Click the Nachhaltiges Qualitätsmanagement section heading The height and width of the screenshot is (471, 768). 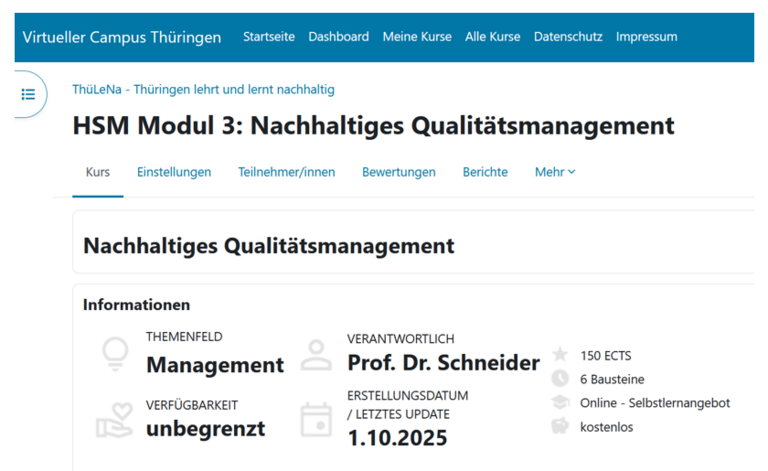click(x=268, y=246)
